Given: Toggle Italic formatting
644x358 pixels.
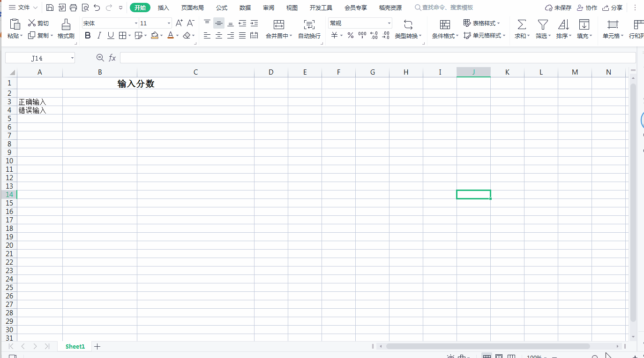Looking at the screenshot, I should 99,36.
